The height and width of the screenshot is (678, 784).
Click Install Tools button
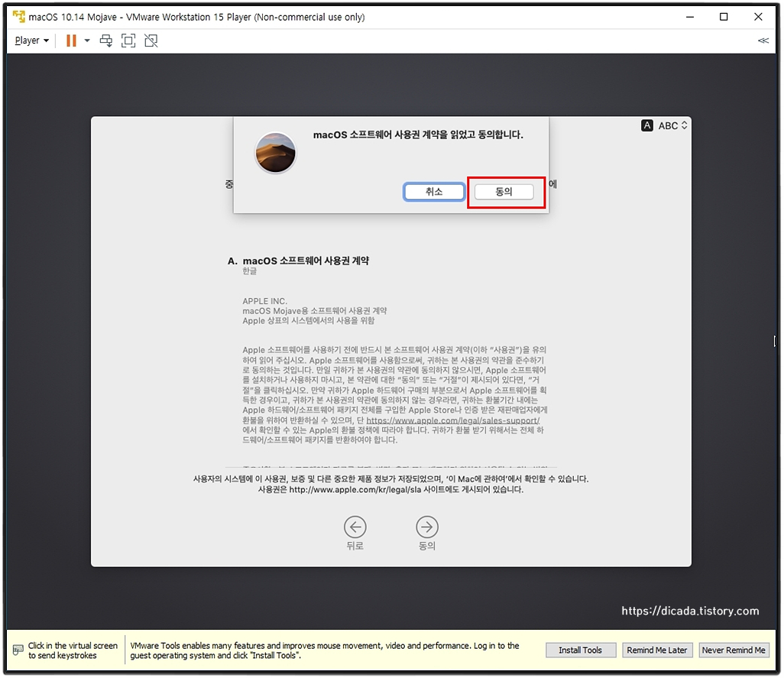(x=581, y=650)
